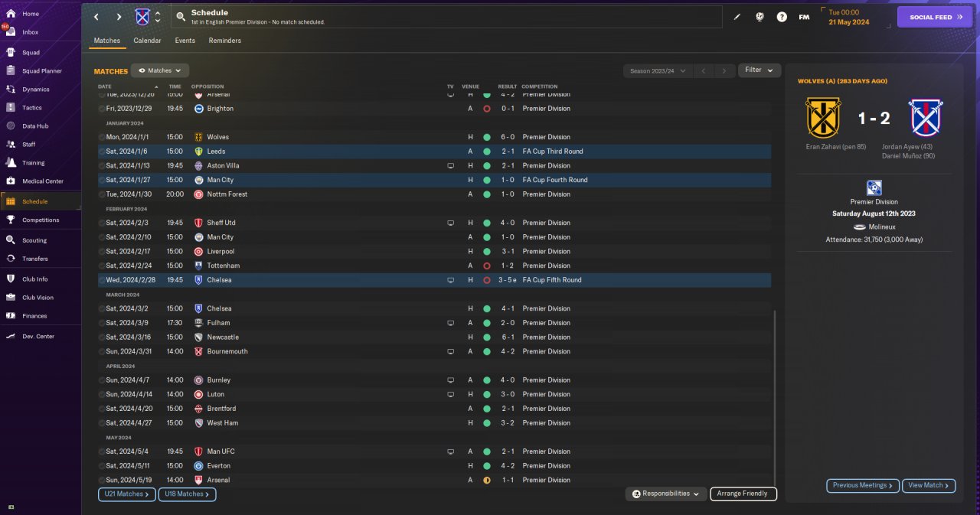Open the help question mark icon
The width and height of the screenshot is (980, 515).
pos(782,17)
